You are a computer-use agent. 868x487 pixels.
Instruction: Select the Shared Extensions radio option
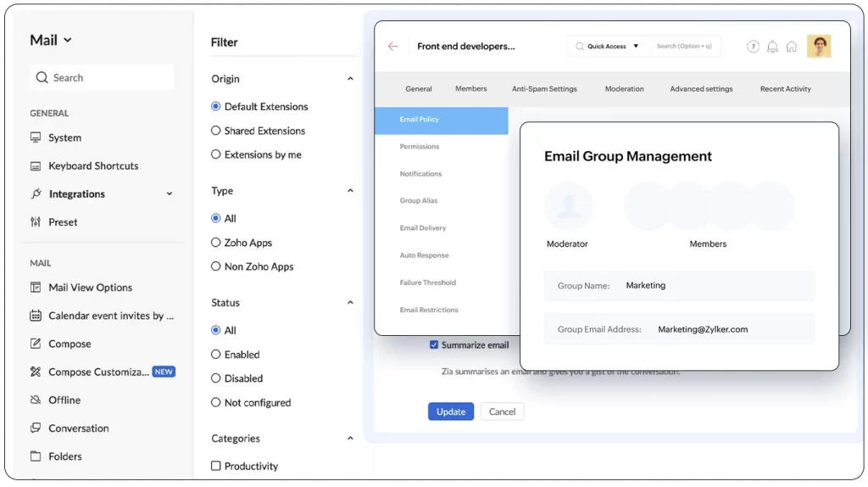(x=215, y=131)
